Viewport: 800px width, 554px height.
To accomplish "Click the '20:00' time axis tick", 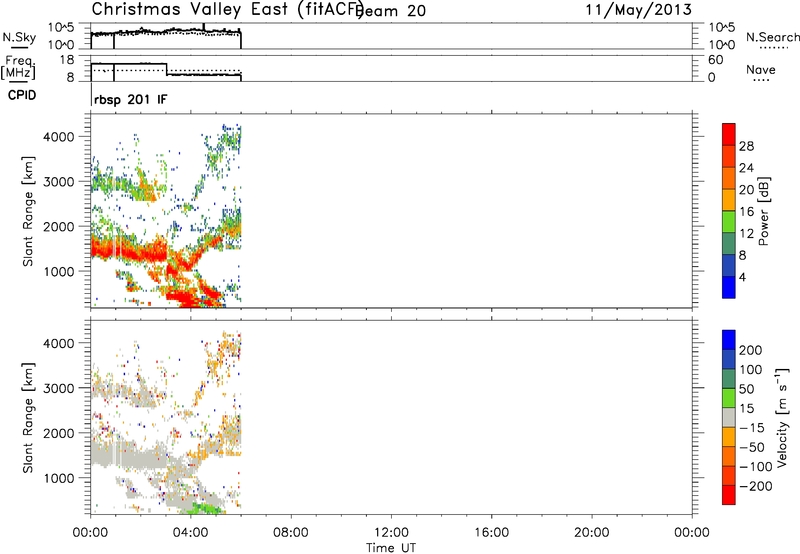I will (592, 533).
